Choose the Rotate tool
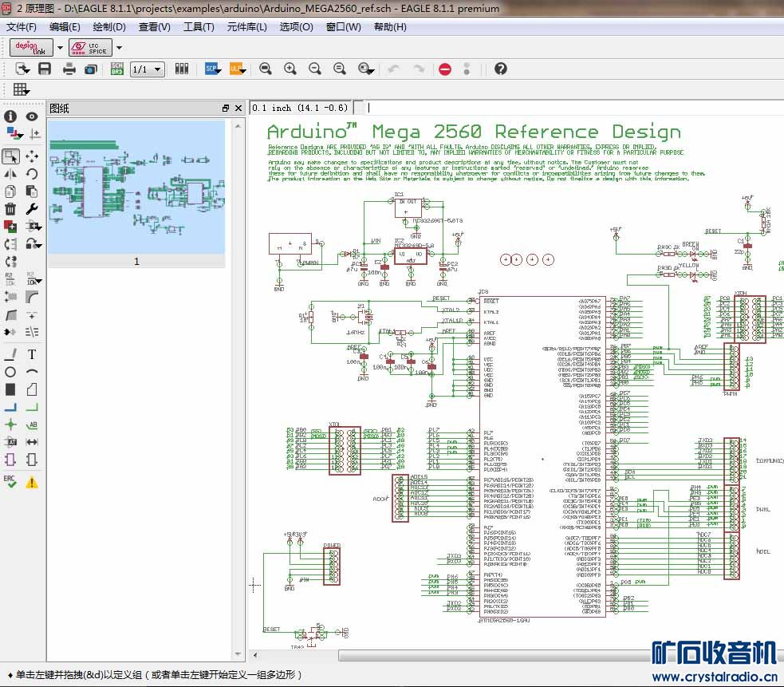Image resolution: width=784 pixels, height=687 pixels. 32,173
